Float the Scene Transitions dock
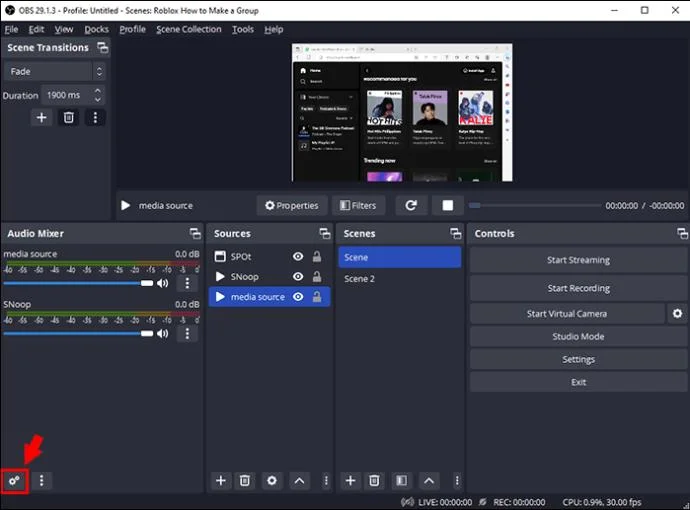 coord(103,48)
